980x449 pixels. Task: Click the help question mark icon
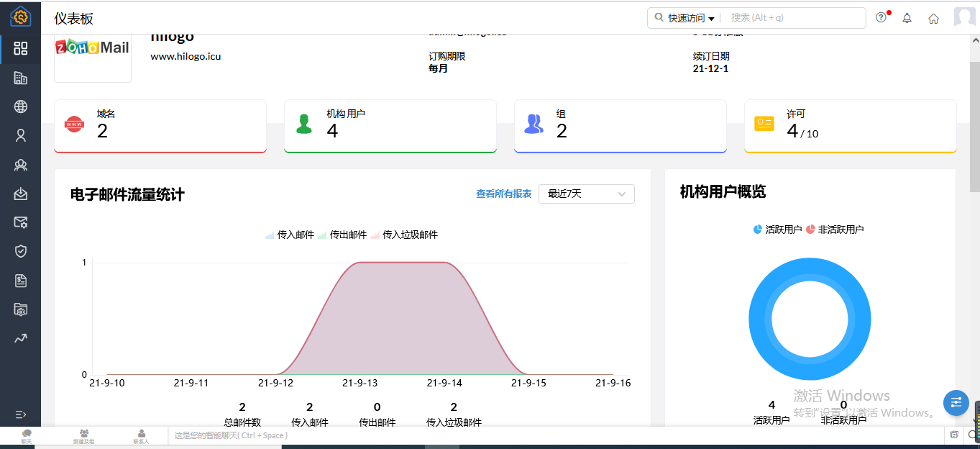(x=881, y=18)
